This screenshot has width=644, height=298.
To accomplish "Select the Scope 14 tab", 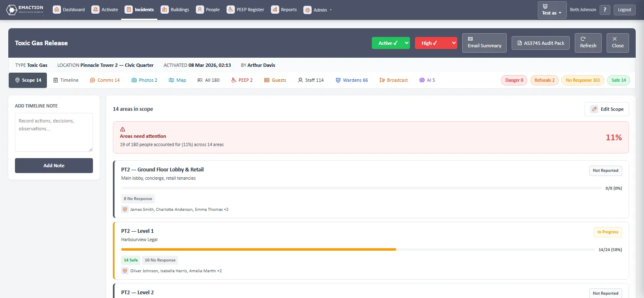I will point(28,80).
